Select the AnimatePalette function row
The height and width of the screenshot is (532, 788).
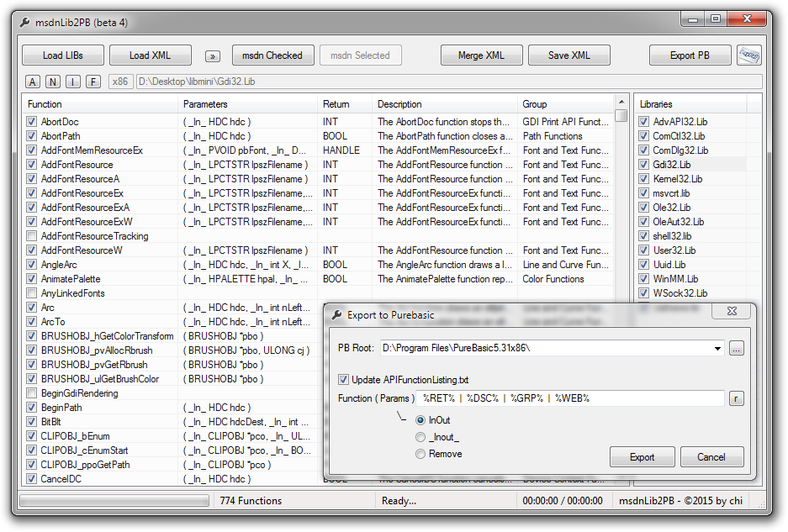[319, 279]
